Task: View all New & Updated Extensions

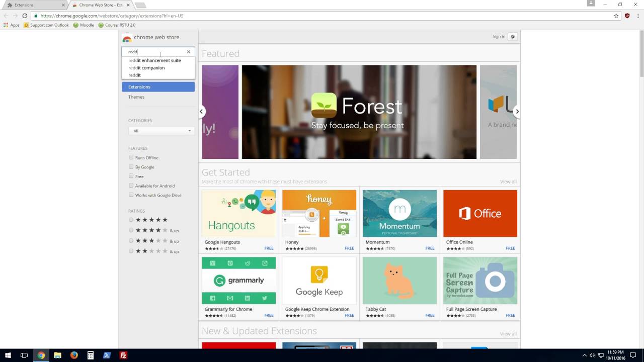Action: (508, 334)
